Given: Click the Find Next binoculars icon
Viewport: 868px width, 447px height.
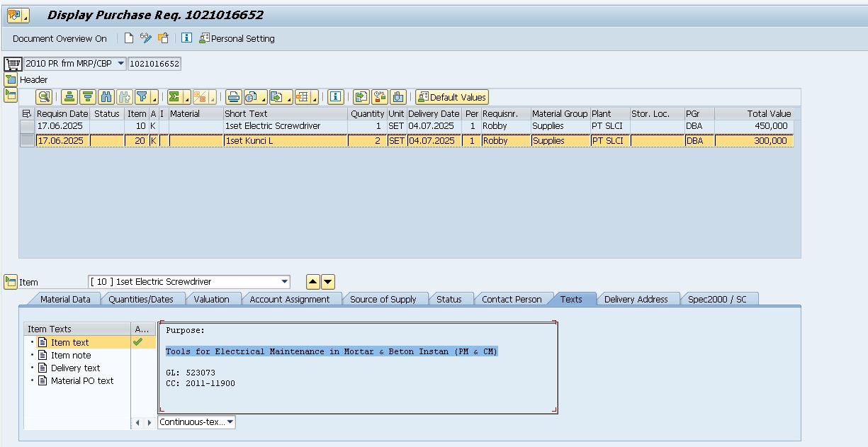Looking at the screenshot, I should 125,97.
